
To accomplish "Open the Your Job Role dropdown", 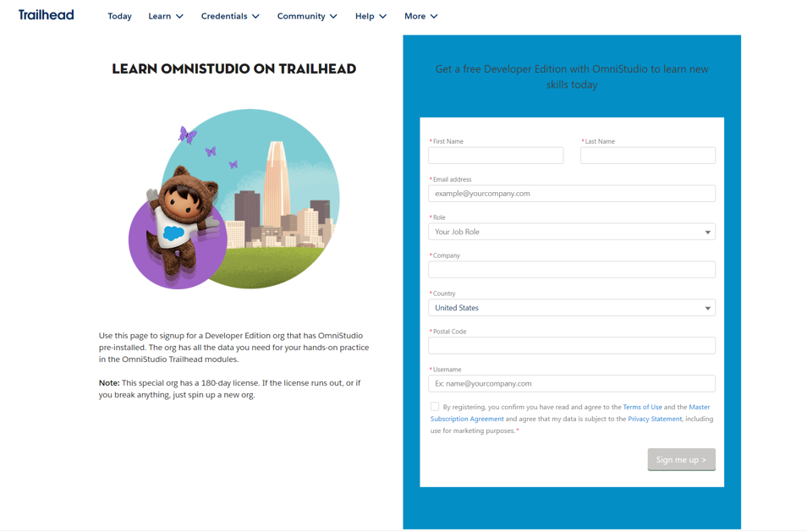I will point(571,231).
